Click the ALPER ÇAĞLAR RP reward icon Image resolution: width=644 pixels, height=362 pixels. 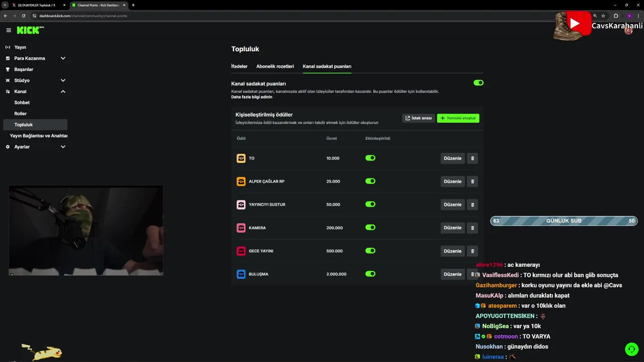click(241, 182)
